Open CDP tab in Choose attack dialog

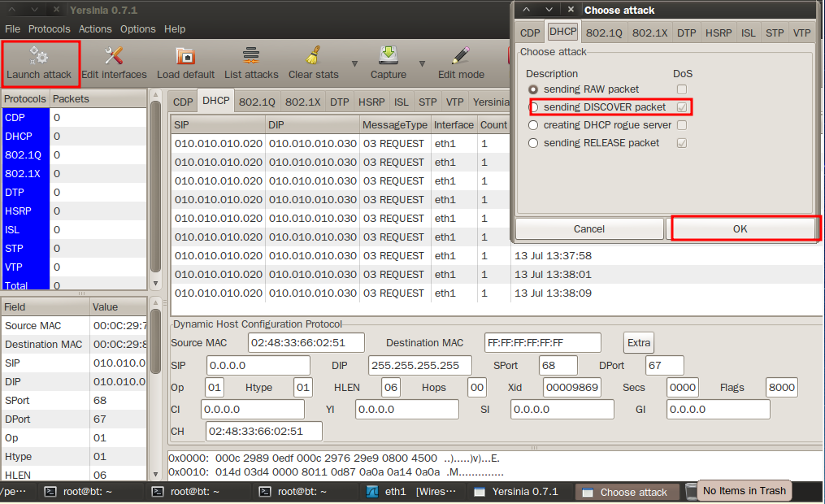click(530, 33)
